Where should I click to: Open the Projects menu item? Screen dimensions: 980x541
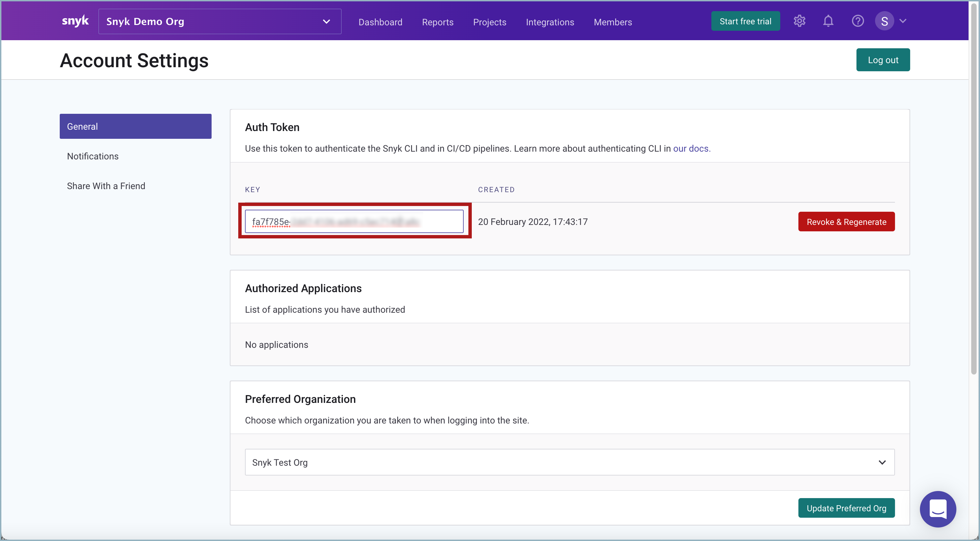[x=490, y=22]
